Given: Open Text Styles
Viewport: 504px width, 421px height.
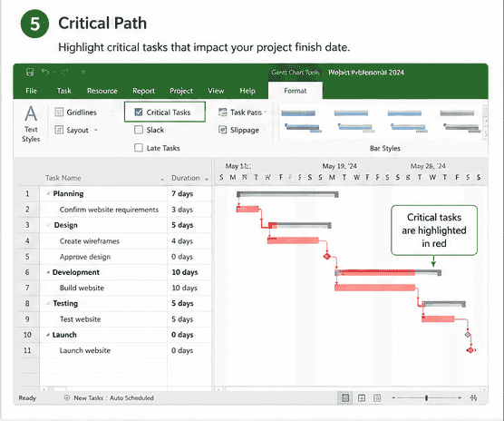Looking at the screenshot, I should coord(31,123).
